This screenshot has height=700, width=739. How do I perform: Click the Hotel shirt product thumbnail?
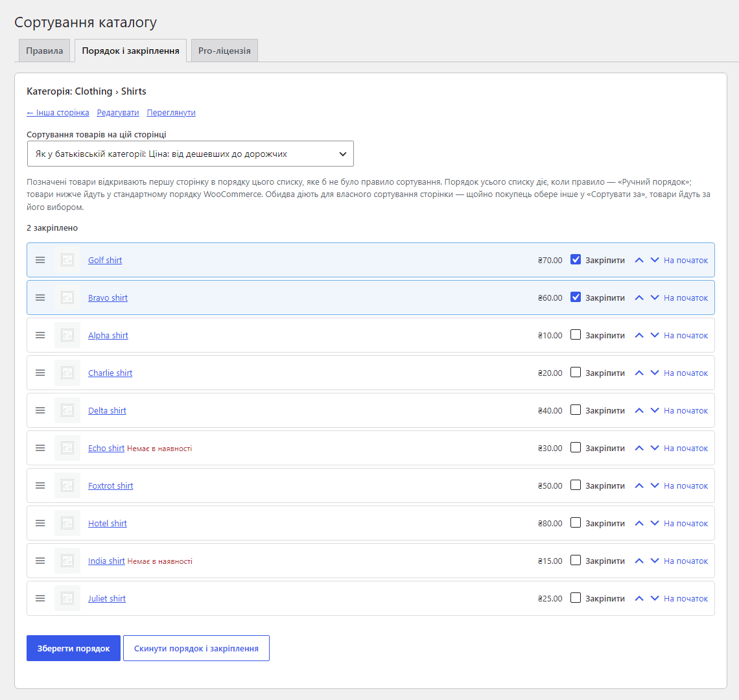[67, 523]
